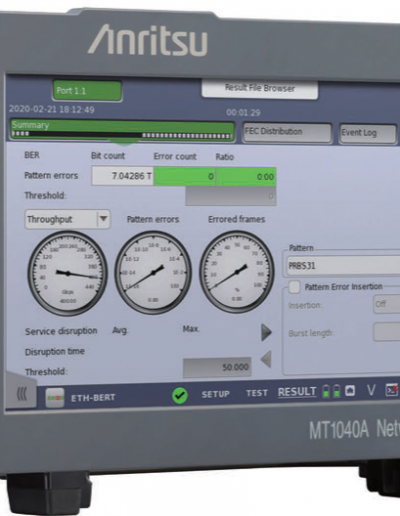Open the RESULT menu
The height and width of the screenshot is (516, 400).
pos(297,392)
